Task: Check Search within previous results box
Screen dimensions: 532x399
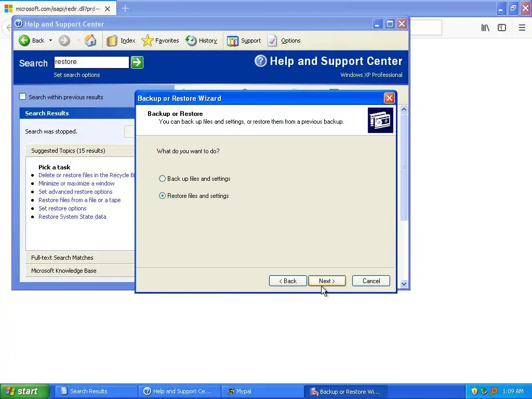Action: click(23, 97)
